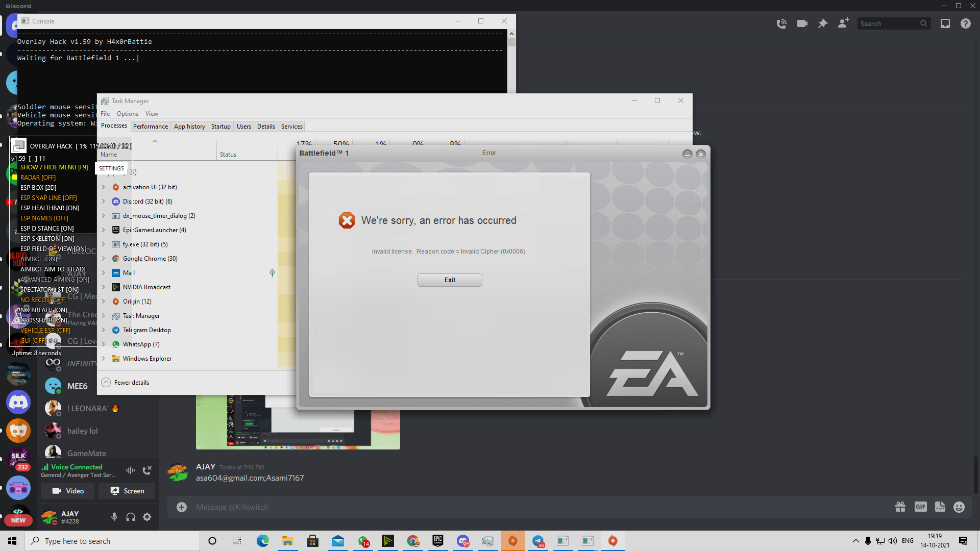Viewport: 980px width, 551px height.
Task: Toggle RADAR [OFF] in overlay menu
Action: (38, 178)
